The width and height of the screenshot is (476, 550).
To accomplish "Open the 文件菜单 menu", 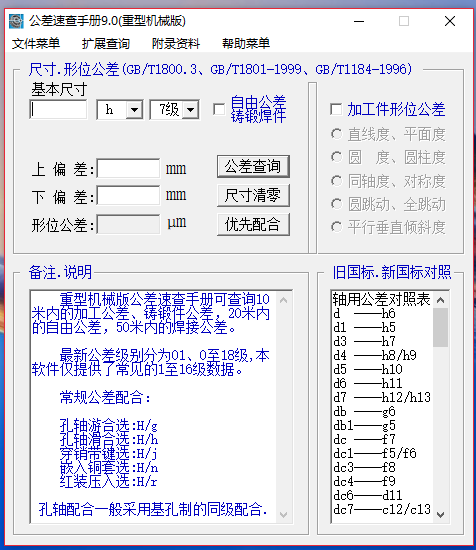I will tap(36, 43).
